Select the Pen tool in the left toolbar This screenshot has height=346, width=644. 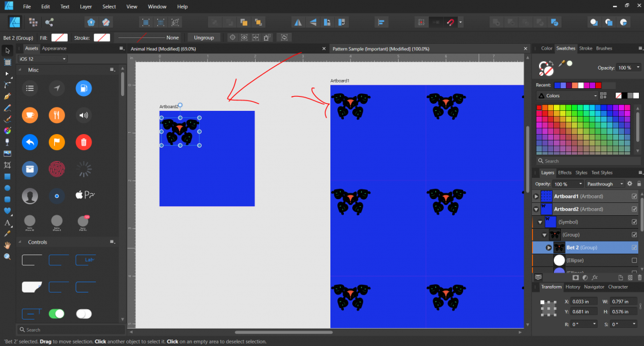point(8,96)
